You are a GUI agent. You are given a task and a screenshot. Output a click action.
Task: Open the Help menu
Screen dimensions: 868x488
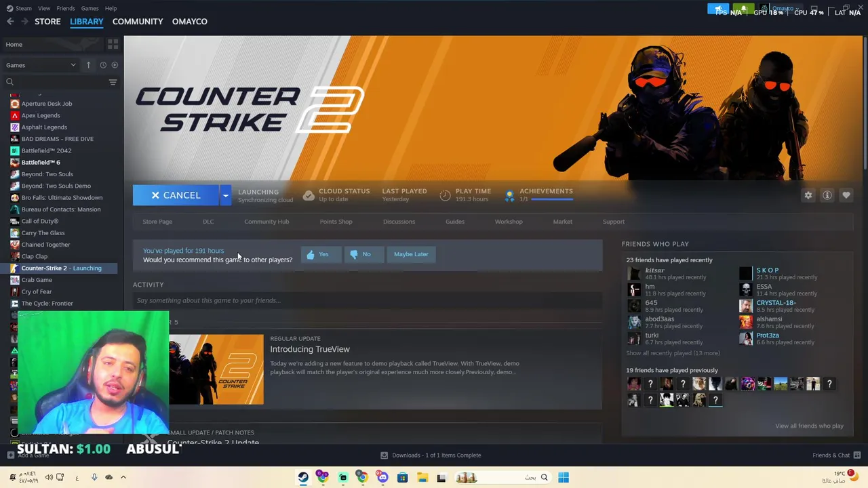111,8
